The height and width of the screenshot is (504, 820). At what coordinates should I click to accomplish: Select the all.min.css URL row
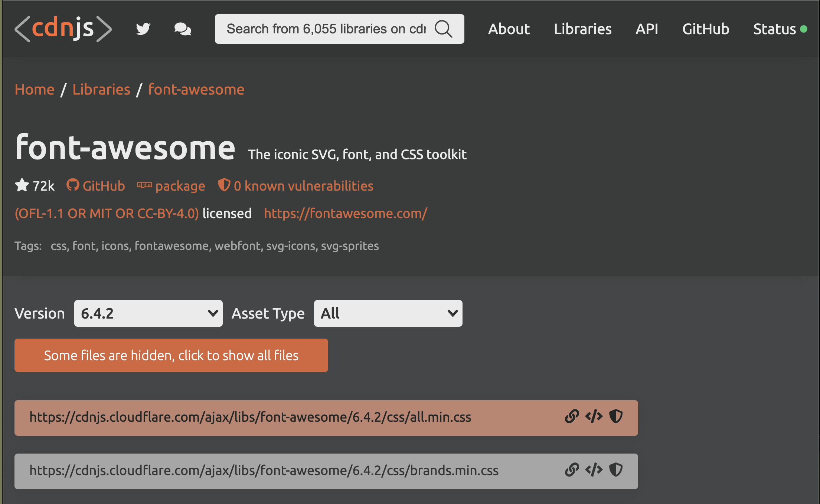(251, 417)
